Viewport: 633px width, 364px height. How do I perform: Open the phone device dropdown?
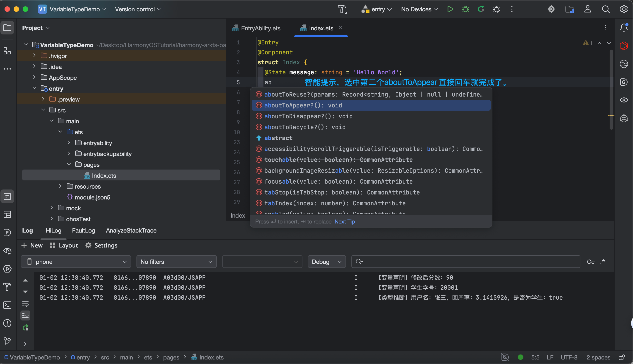coord(76,262)
